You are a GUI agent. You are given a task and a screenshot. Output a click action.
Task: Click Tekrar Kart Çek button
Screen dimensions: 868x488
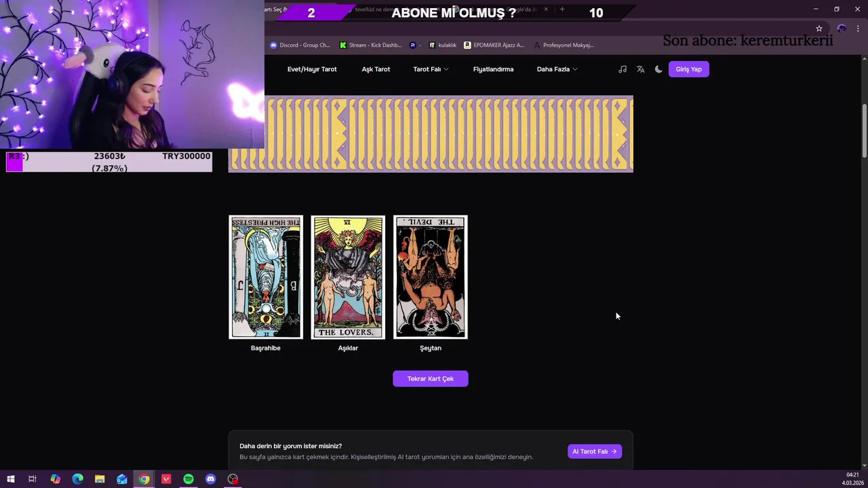(x=431, y=379)
